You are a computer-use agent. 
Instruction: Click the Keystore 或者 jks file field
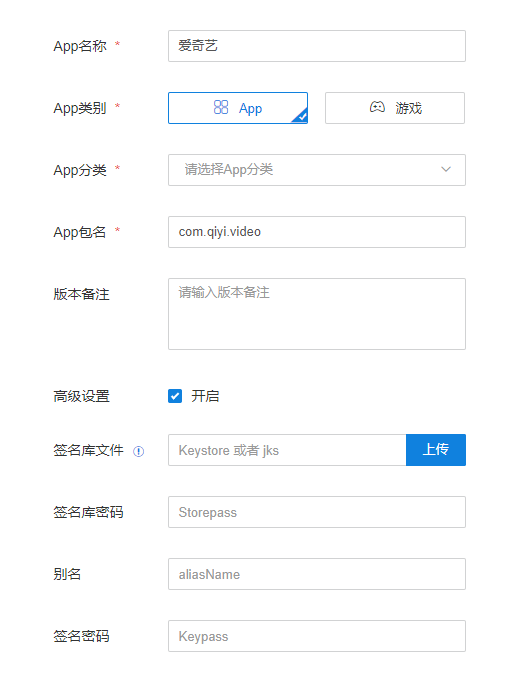click(x=287, y=450)
